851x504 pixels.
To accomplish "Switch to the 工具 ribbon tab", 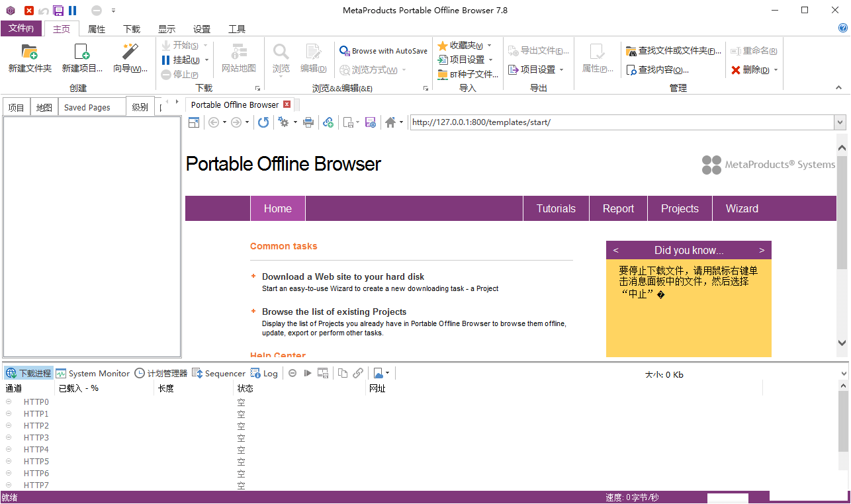I will (x=237, y=29).
